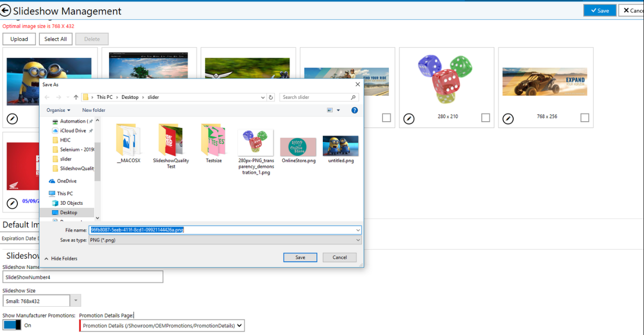Select SlideshowQuality folder in navigation tree
Screen dimensions: 644x335
[73, 168]
